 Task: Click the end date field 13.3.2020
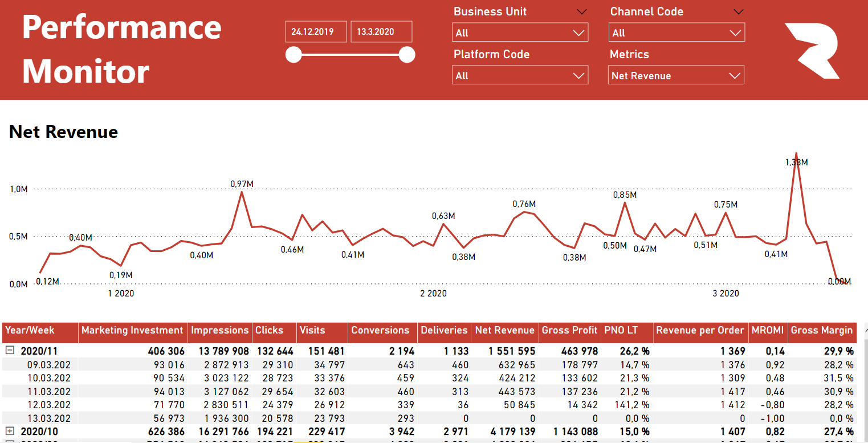pos(381,32)
